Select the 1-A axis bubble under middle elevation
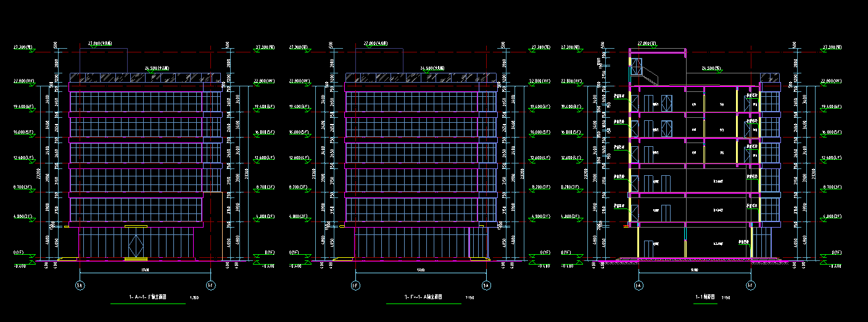The height and width of the screenshot is (322, 868). pos(486,286)
